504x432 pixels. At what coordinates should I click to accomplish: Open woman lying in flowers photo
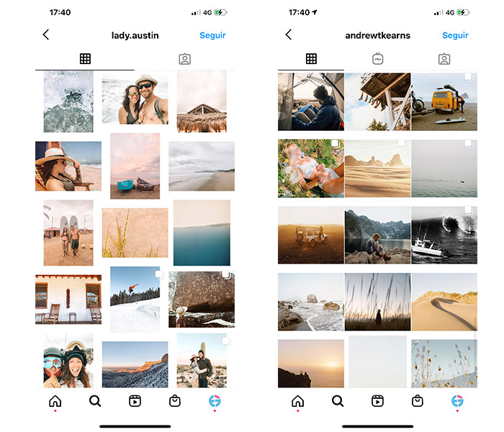[x=311, y=168]
